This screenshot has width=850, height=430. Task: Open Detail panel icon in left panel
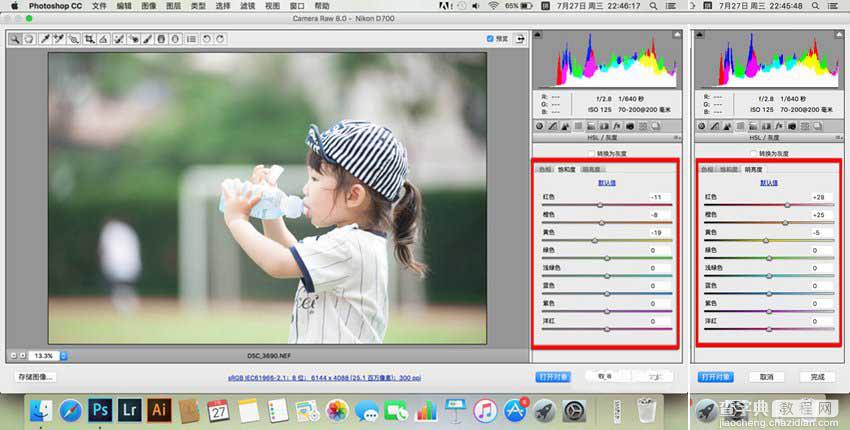tap(565, 126)
